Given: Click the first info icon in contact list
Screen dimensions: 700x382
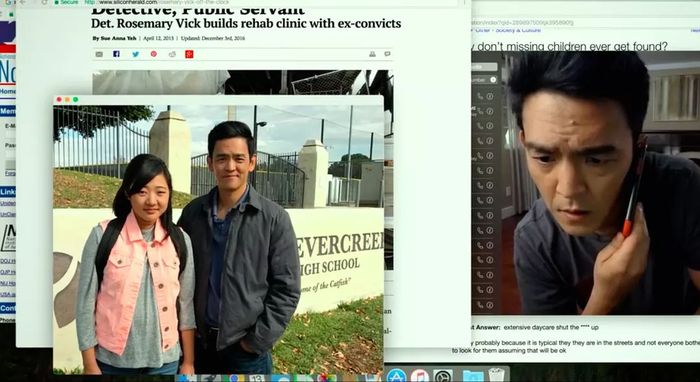Looking at the screenshot, I should (x=490, y=96).
